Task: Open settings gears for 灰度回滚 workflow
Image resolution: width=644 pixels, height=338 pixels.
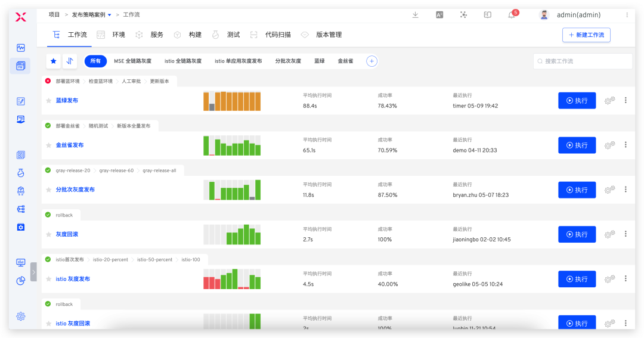Action: [x=610, y=234]
